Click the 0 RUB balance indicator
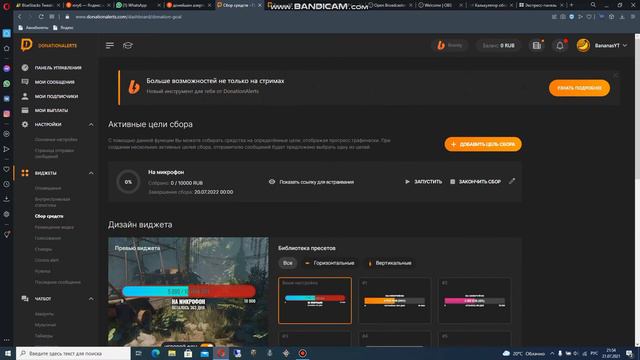This screenshot has height=360, width=640. (x=498, y=45)
